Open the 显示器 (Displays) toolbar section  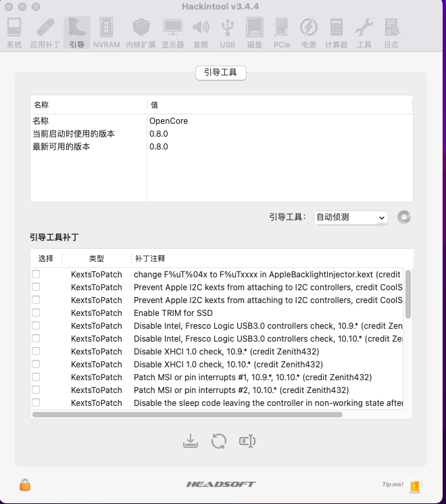click(x=173, y=33)
